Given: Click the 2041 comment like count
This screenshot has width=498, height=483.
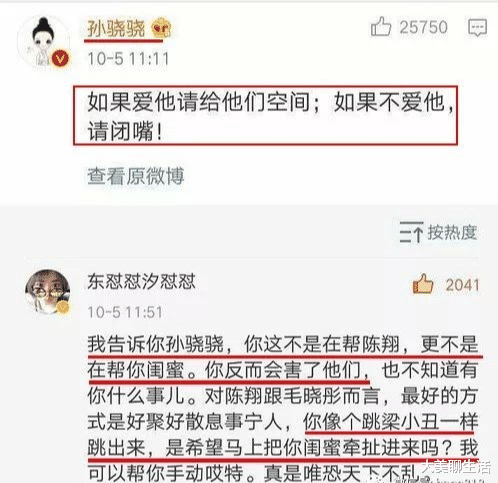Looking at the screenshot, I should click(462, 285).
